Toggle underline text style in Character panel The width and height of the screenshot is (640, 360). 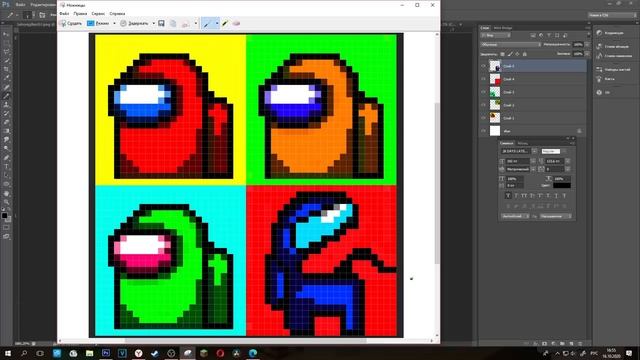click(x=556, y=196)
